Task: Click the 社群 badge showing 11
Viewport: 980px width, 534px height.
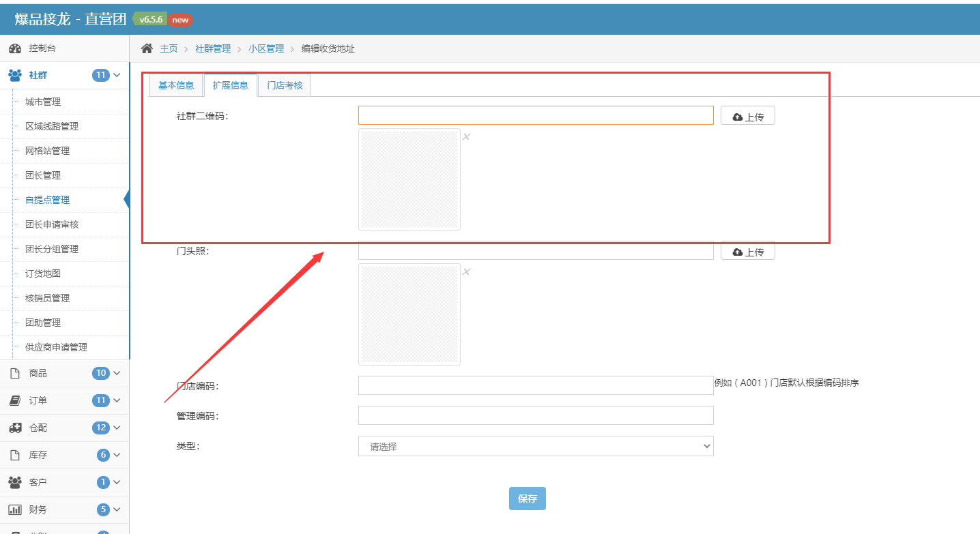Action: coord(101,75)
